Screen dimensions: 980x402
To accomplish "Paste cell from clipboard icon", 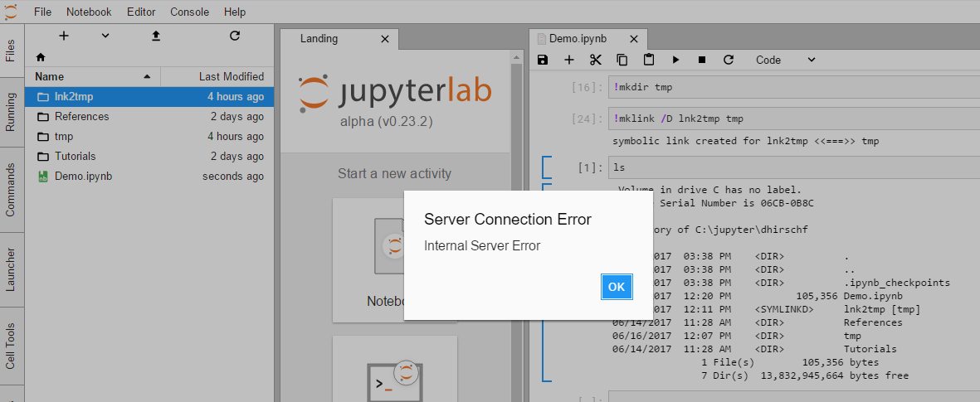I will 649,60.
